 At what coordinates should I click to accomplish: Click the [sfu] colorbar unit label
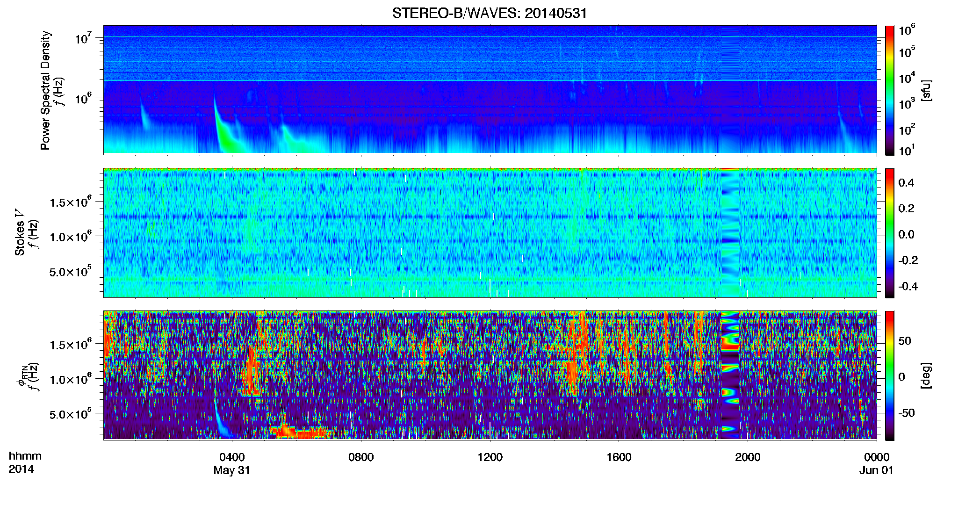(926, 90)
